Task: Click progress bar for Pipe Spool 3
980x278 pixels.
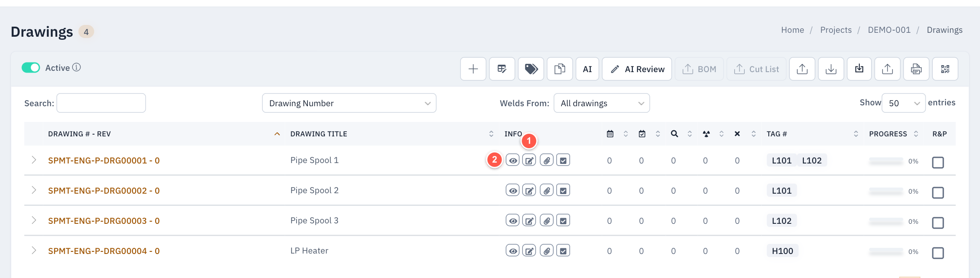Action: (x=886, y=222)
